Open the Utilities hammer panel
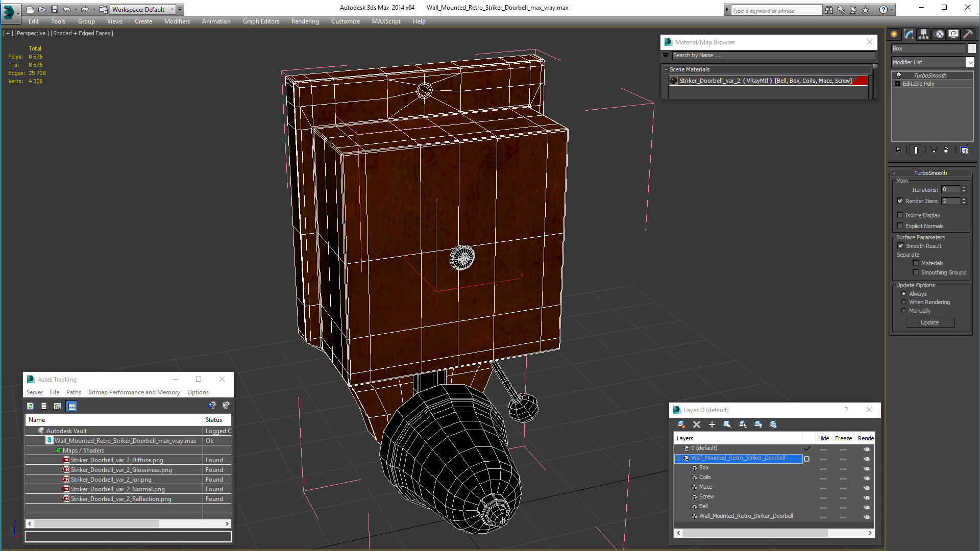 pyautogui.click(x=968, y=34)
